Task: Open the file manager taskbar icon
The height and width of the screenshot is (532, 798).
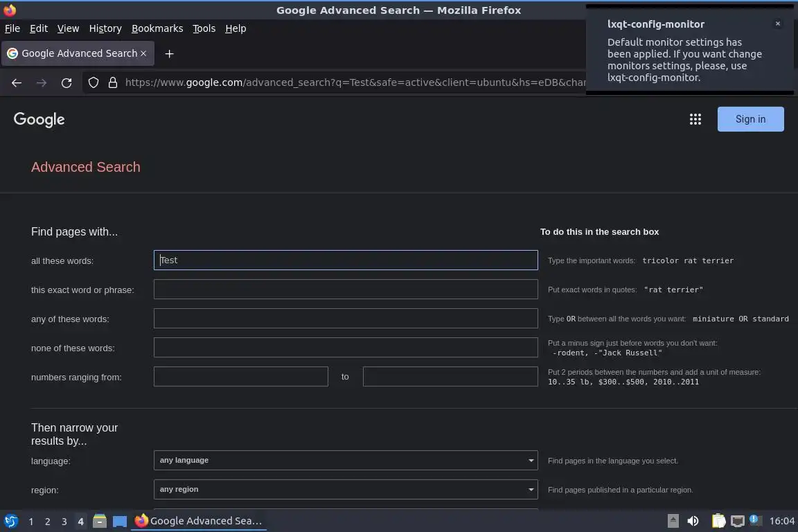Action: tap(100, 521)
